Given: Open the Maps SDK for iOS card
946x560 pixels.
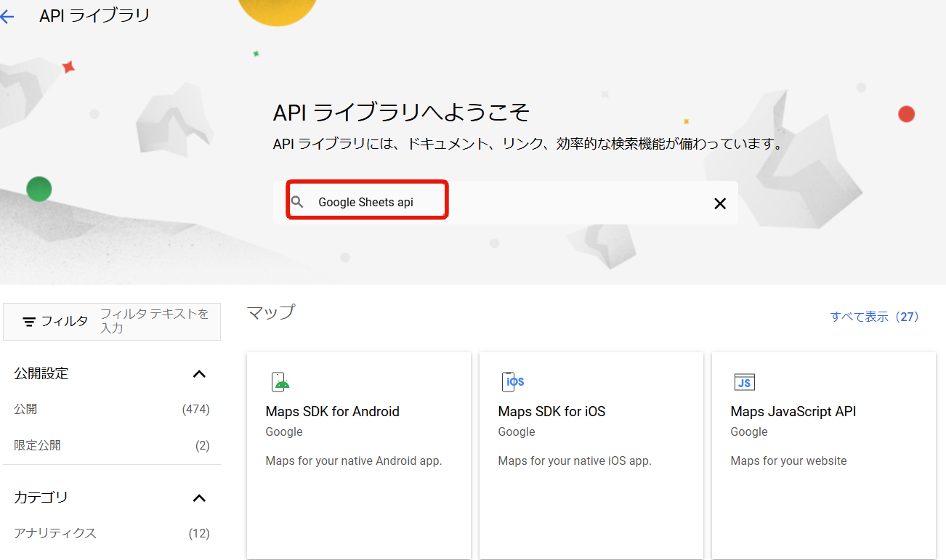Looking at the screenshot, I should (591, 455).
